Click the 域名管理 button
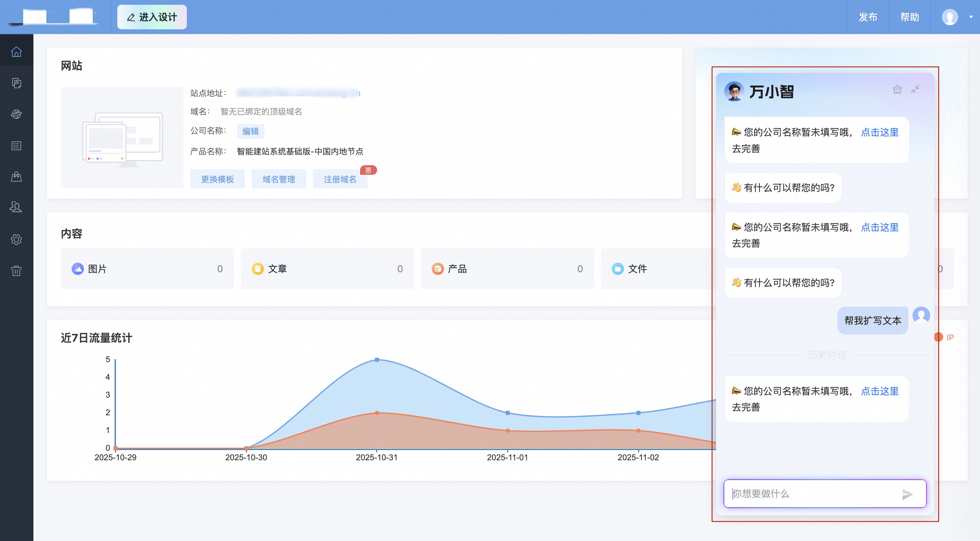This screenshot has width=980, height=541. coord(279,179)
